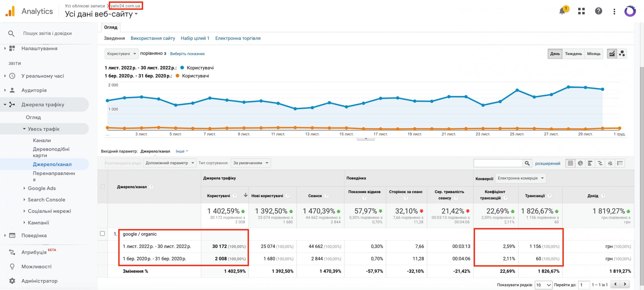Go to previous page of table rows
This screenshot has height=290, width=644.
tap(615, 284)
